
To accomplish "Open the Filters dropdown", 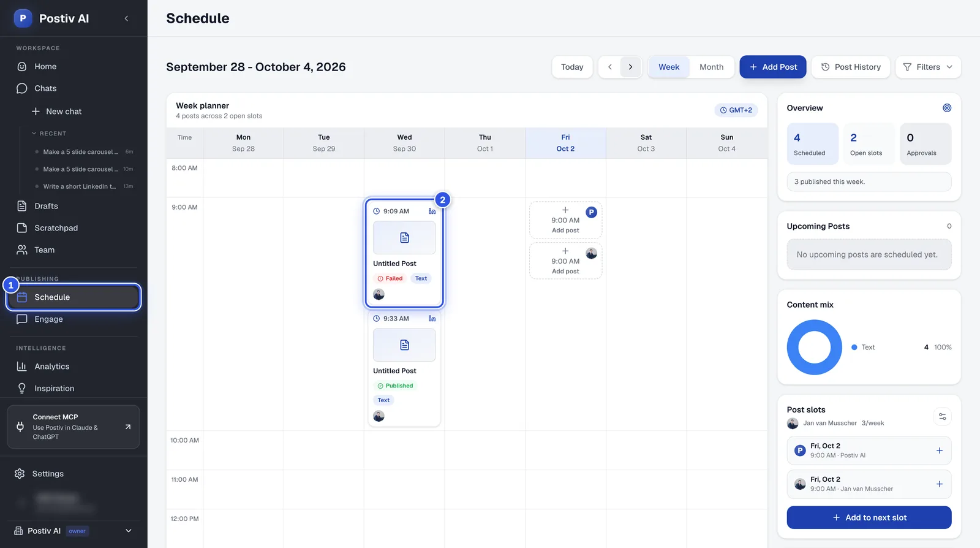I will click(x=928, y=67).
